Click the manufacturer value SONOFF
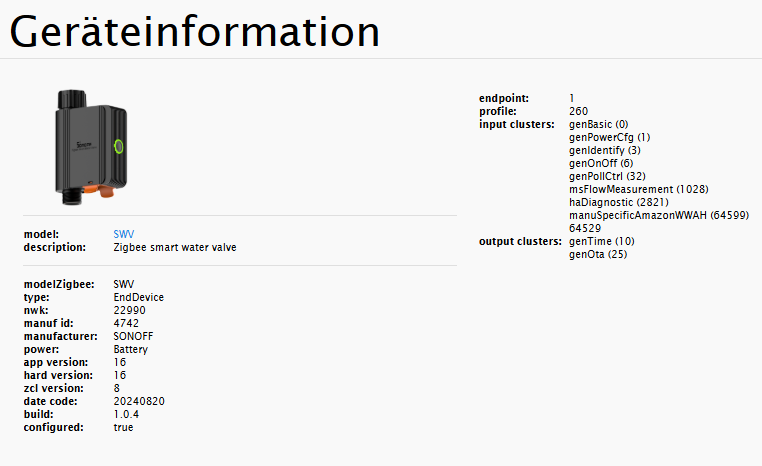762x466 pixels. coord(136,336)
